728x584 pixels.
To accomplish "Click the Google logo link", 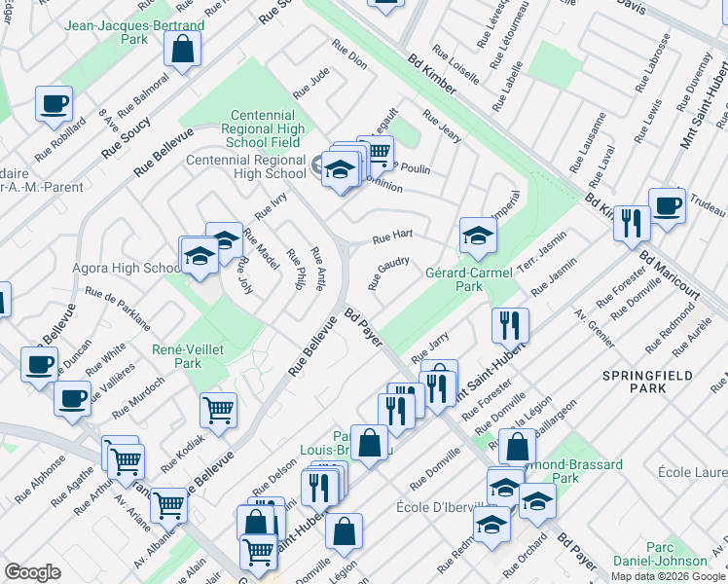I will (x=32, y=572).
